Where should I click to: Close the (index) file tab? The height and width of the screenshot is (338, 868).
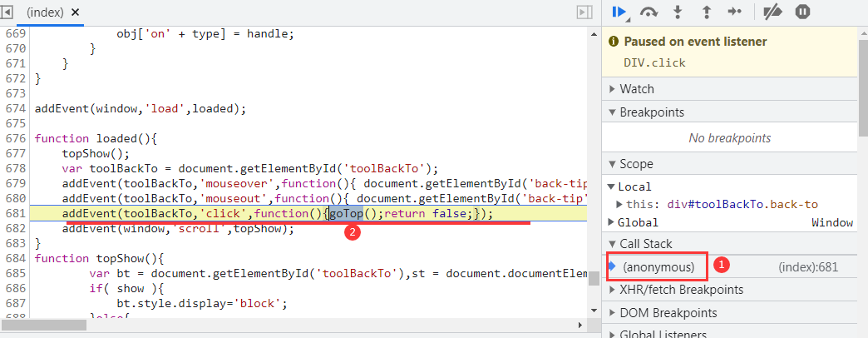pos(75,13)
